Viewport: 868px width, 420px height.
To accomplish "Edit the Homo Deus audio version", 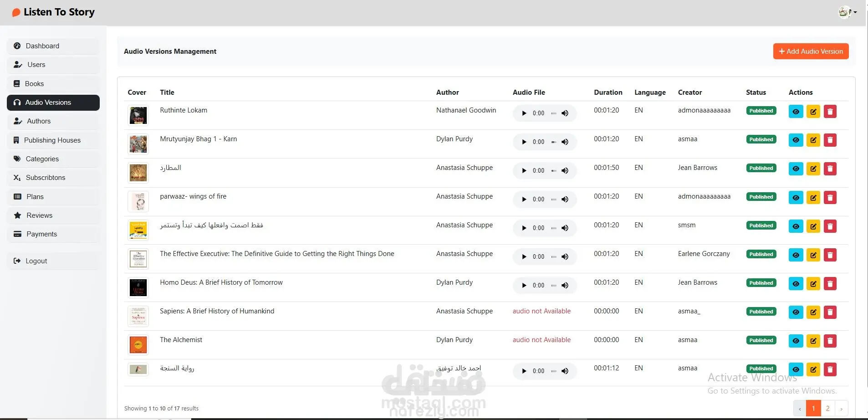I will coord(813,284).
